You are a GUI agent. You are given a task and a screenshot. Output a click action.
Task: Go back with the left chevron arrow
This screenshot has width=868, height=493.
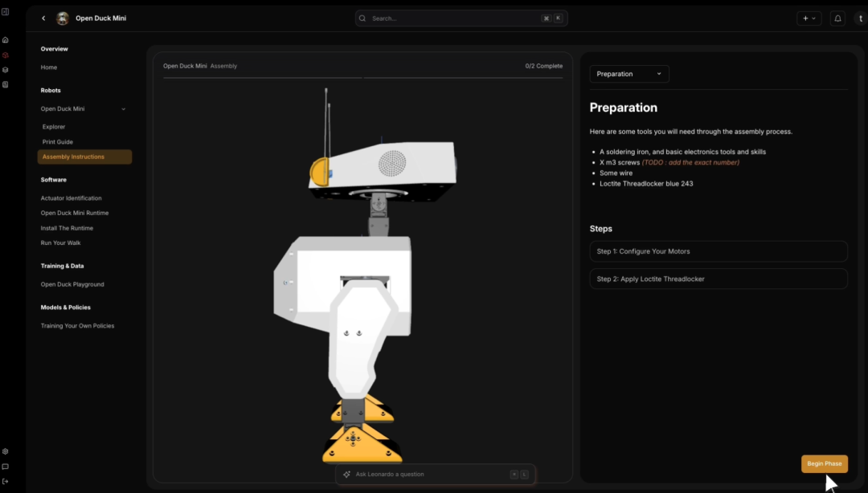(x=43, y=18)
